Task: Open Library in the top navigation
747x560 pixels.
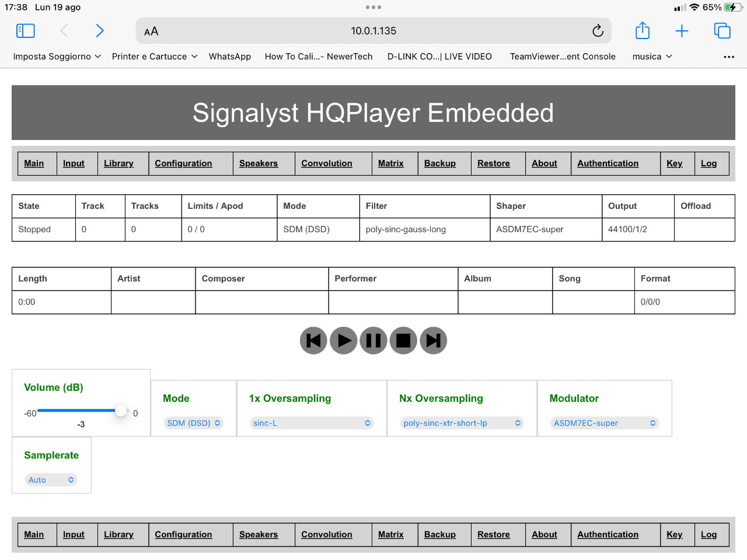Action: tap(118, 163)
